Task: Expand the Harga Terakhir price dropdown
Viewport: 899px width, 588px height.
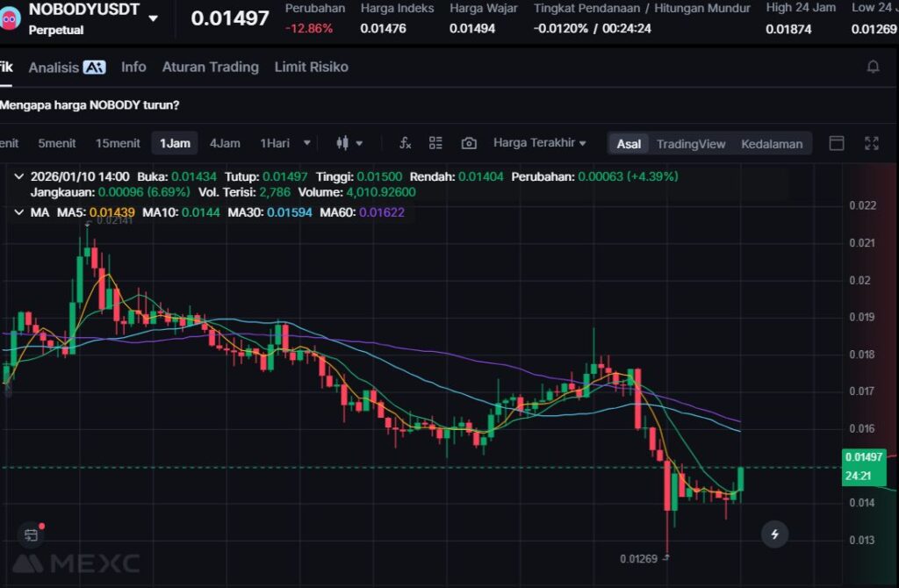Action: 539,143
